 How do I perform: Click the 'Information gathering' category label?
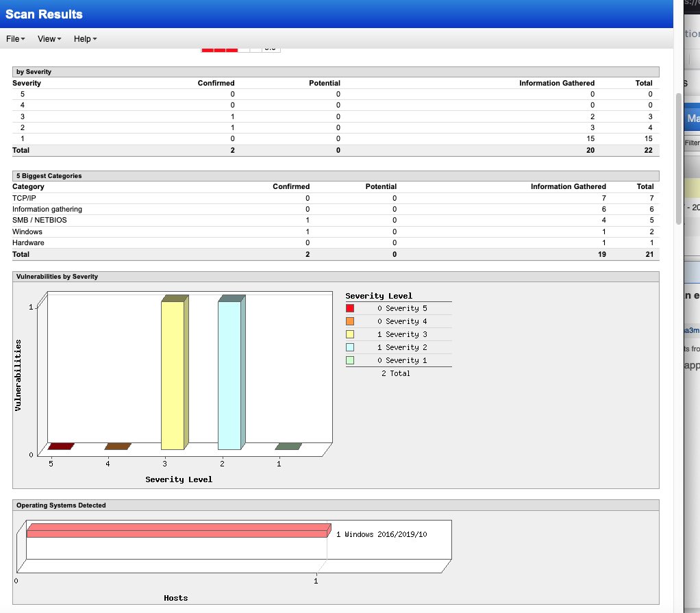(47, 209)
